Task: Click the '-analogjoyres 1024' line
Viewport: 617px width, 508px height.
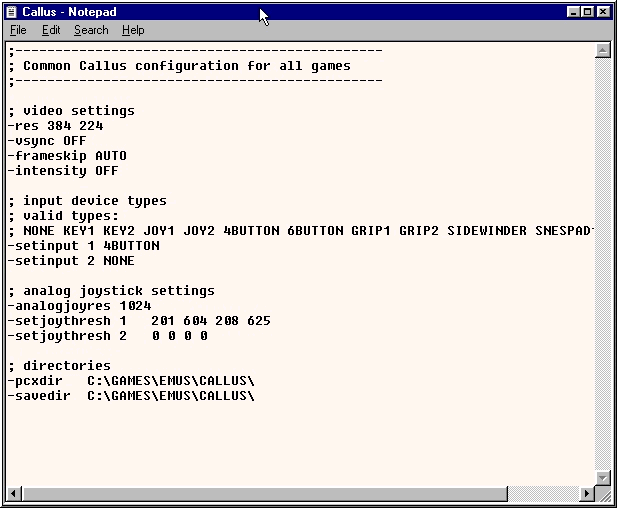Action: (x=79, y=306)
